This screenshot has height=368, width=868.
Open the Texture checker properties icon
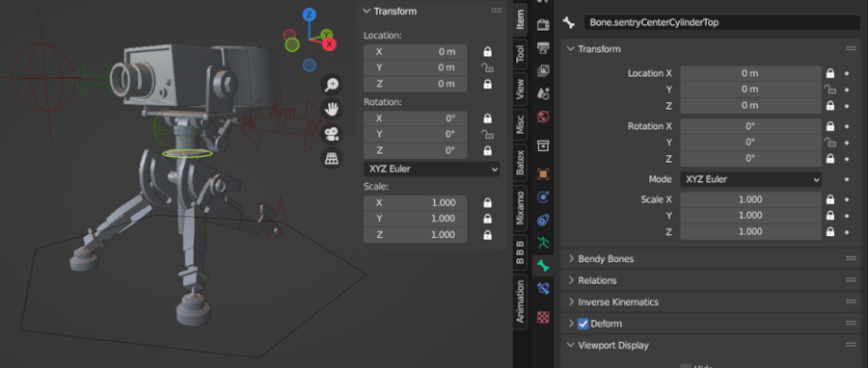click(x=543, y=317)
